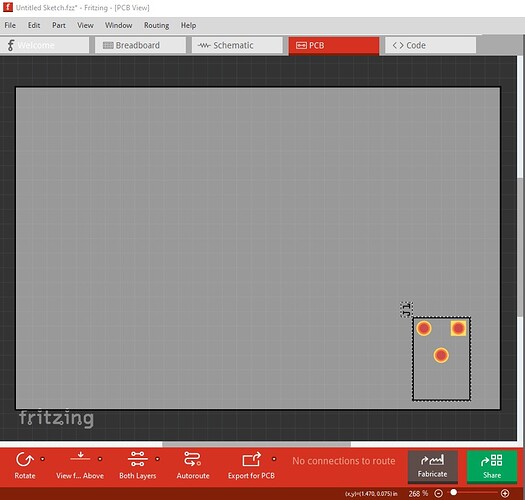Click the Fabricate button
The image size is (525, 500).
[432, 467]
